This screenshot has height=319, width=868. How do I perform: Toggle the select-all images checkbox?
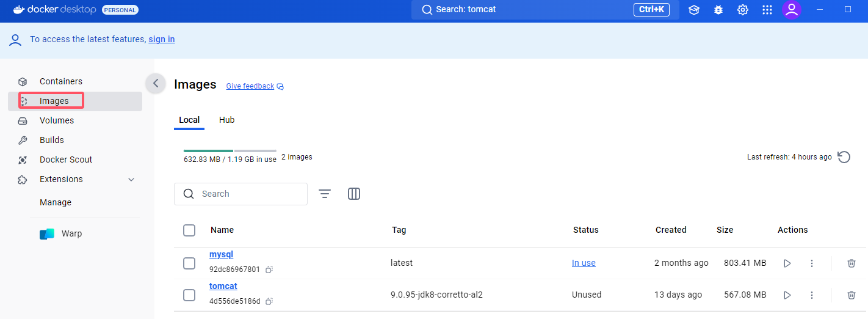click(189, 230)
